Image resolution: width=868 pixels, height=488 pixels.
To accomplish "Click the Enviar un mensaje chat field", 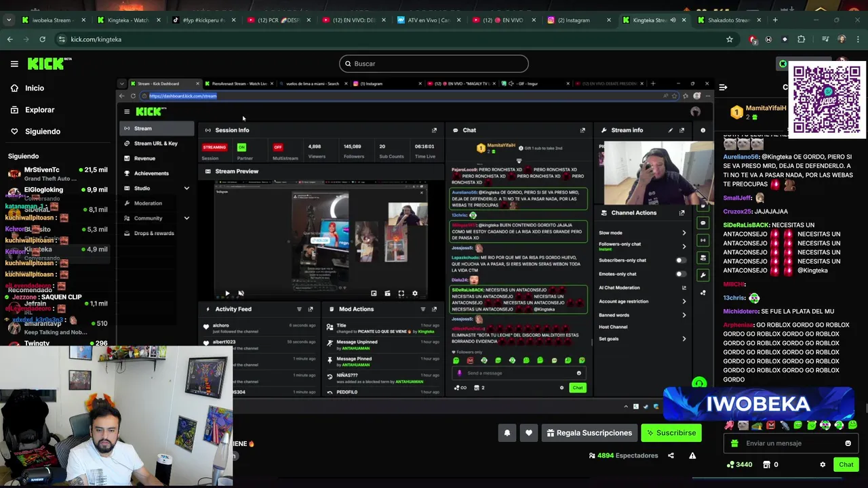I will coord(790,443).
